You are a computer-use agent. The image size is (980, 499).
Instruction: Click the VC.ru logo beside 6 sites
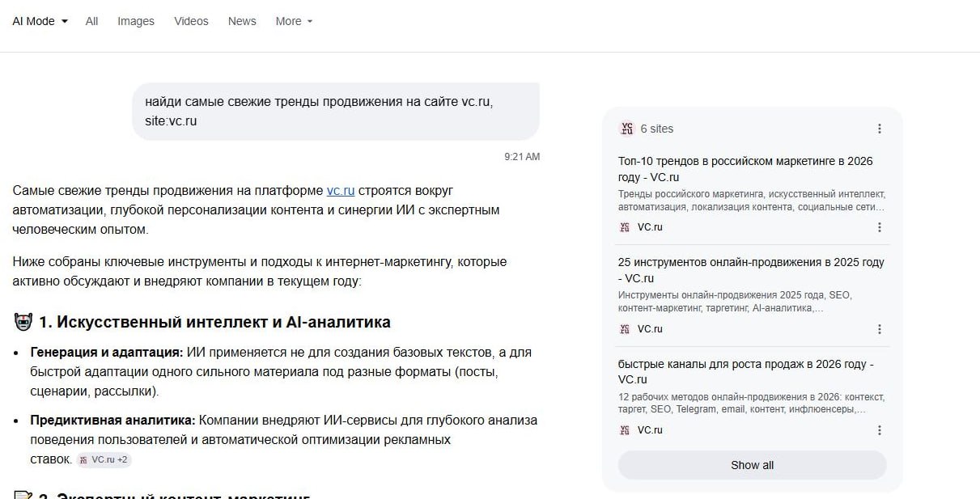point(627,129)
